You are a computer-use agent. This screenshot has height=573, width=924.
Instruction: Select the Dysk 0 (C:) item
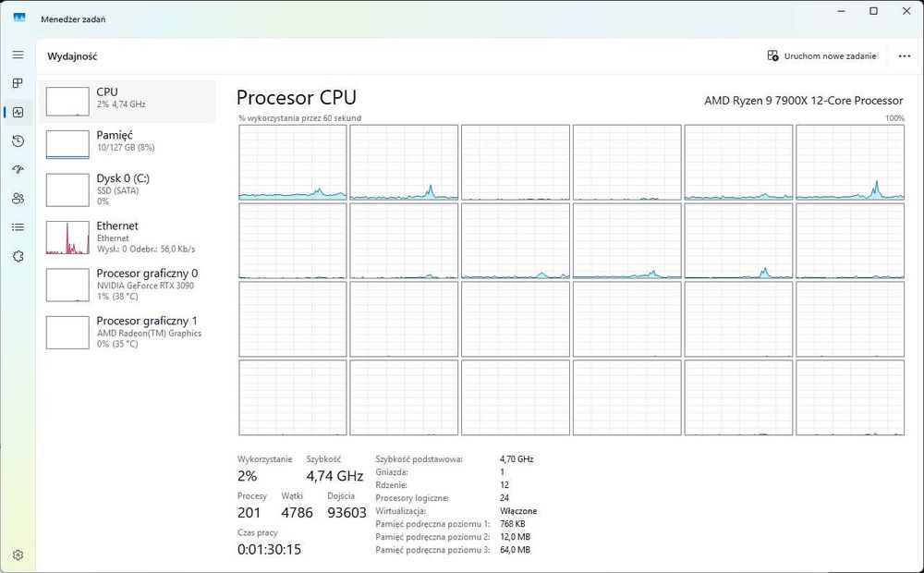pos(128,189)
